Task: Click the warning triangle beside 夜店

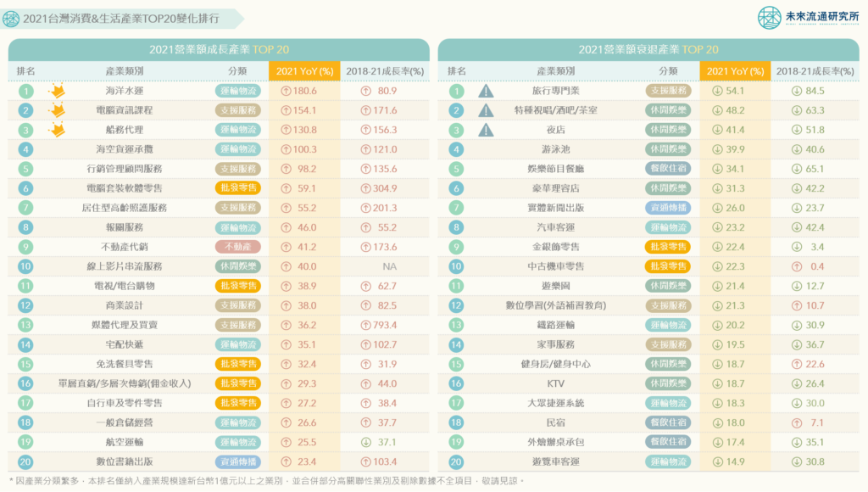Action: pos(486,130)
